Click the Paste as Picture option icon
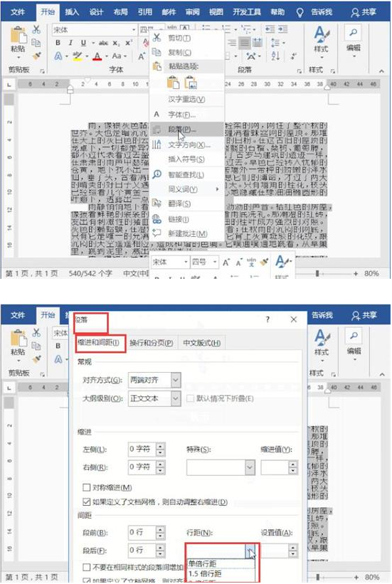The height and width of the screenshot is (584, 392). coord(191,83)
